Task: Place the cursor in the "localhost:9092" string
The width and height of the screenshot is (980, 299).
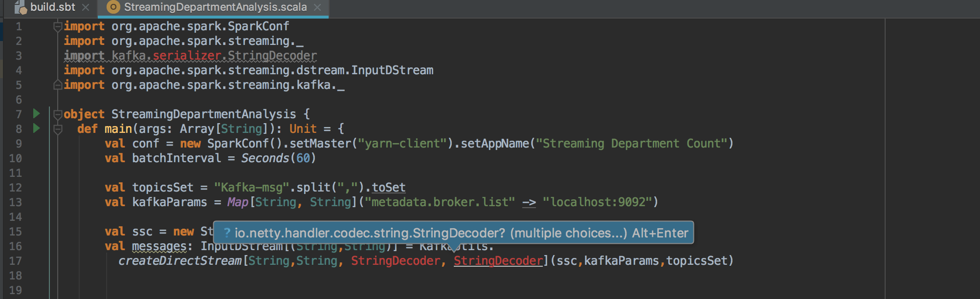Action: pyautogui.click(x=600, y=202)
